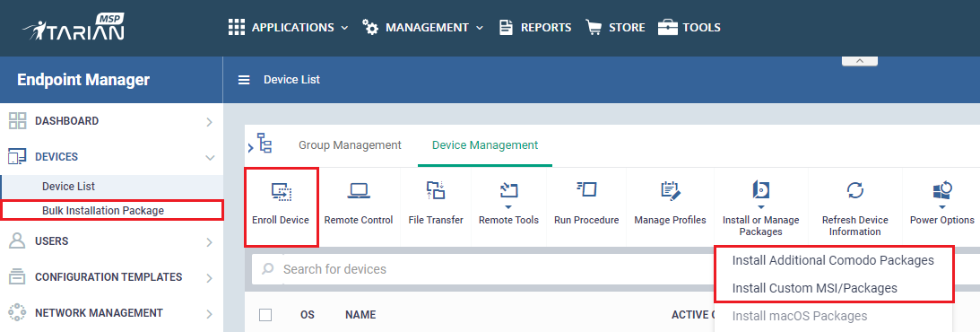Image resolution: width=980 pixels, height=332 pixels.
Task: Collapse the Devices section chevron
Action: tap(210, 158)
